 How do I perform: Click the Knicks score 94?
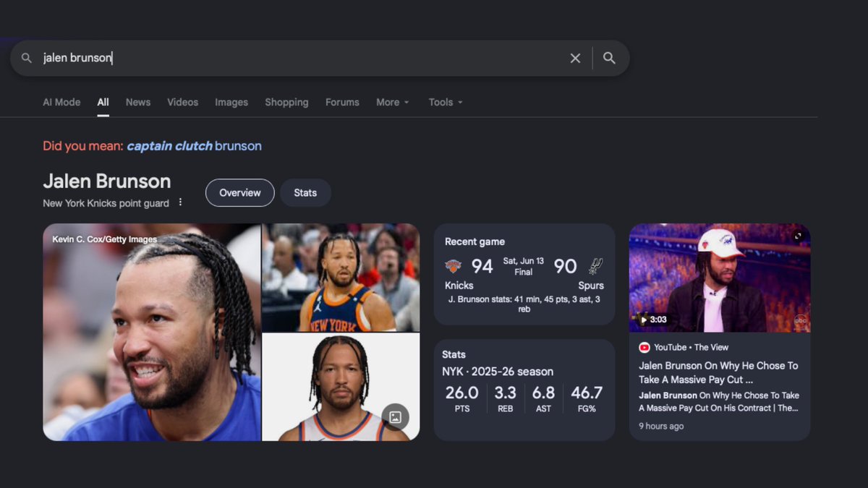[482, 267]
